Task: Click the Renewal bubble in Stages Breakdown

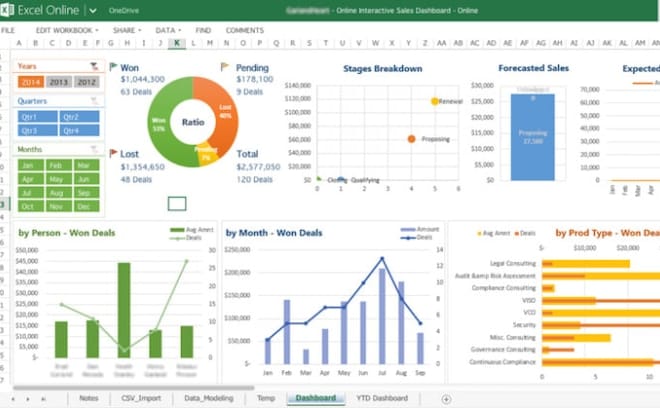Action: pos(435,101)
